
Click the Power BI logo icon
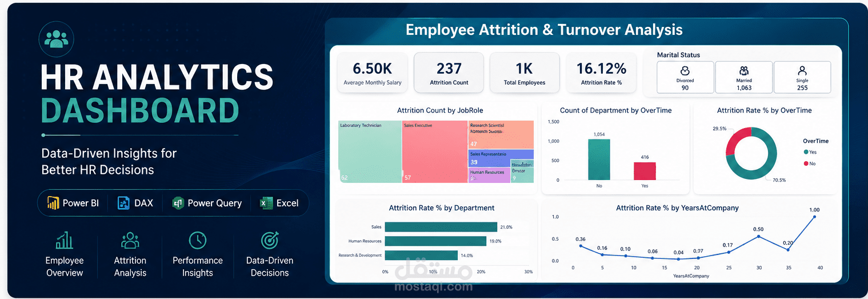coord(53,203)
